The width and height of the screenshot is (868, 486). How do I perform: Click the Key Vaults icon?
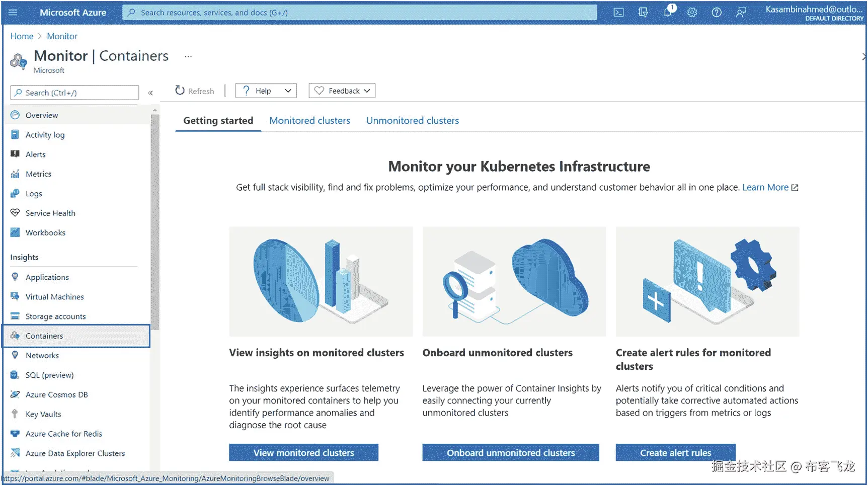15,414
